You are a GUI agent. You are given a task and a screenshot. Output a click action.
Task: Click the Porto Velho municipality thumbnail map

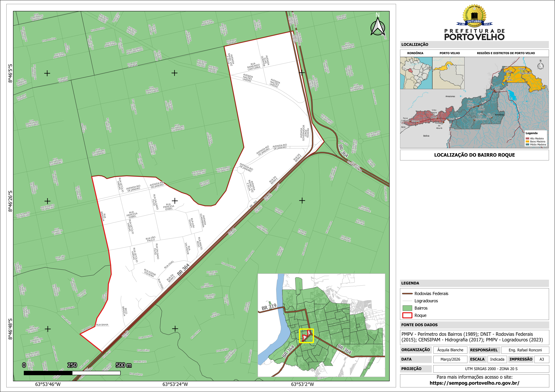pos(448,73)
